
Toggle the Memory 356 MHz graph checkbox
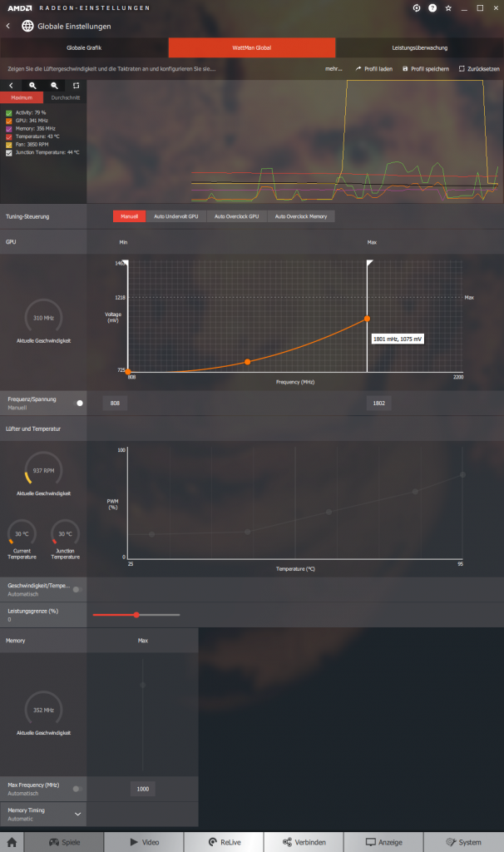tap(8, 129)
